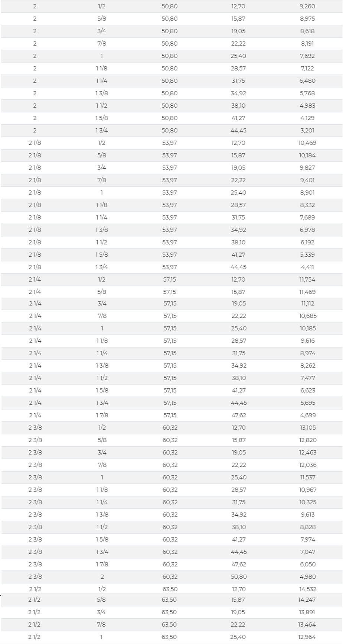Screen dimensions: 343x644
Task: Click the weight value 9,260
Action: point(307,6)
